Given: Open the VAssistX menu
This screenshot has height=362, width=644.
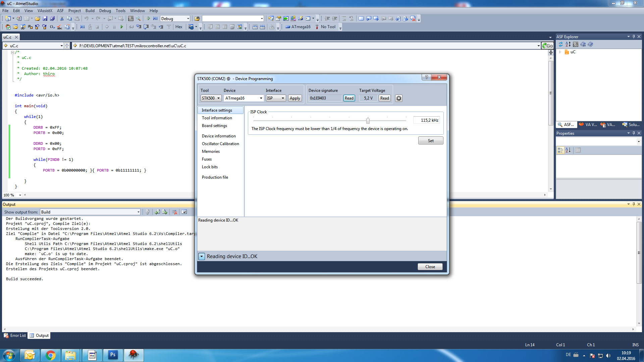Looking at the screenshot, I should (x=45, y=11).
